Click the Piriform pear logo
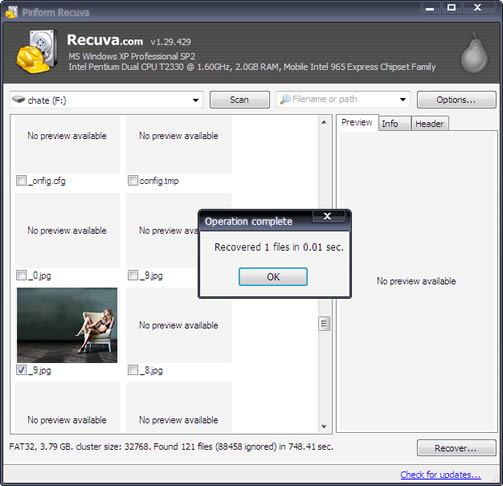Screen dimensions: 503x486 pyautogui.click(x=474, y=53)
